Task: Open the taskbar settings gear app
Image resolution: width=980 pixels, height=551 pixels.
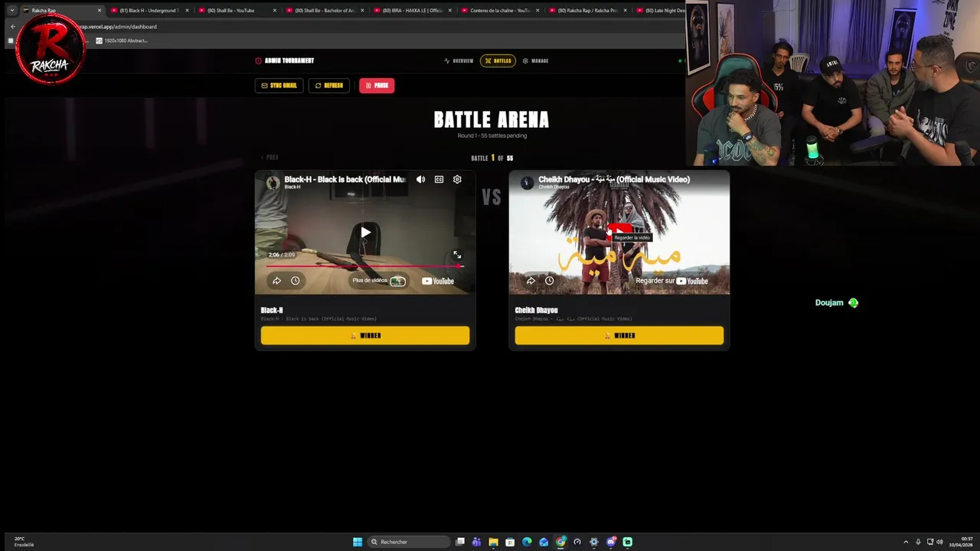Action: pos(594,542)
